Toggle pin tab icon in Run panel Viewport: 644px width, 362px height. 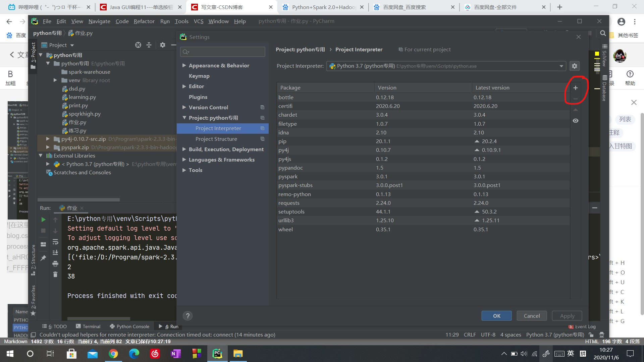[x=43, y=258]
